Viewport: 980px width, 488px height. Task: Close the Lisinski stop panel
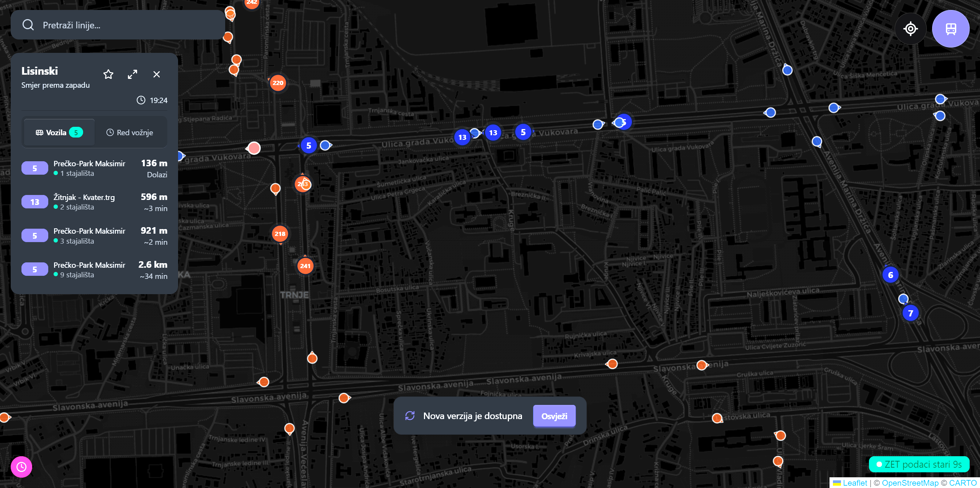click(157, 74)
